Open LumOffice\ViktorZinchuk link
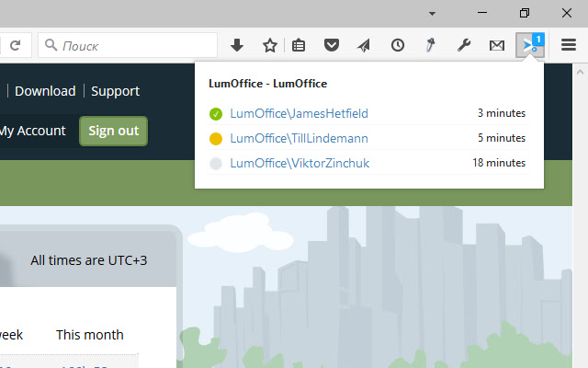The width and height of the screenshot is (588, 368). [300, 163]
